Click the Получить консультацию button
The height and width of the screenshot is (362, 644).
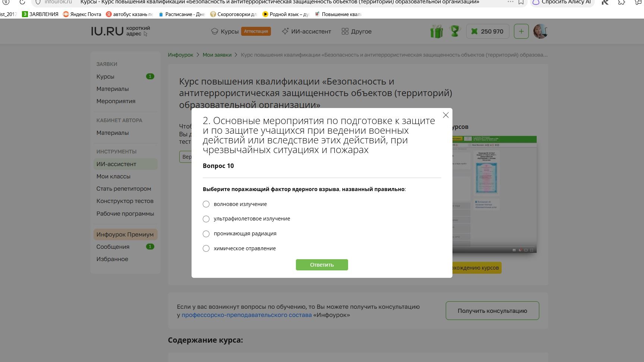click(x=492, y=311)
